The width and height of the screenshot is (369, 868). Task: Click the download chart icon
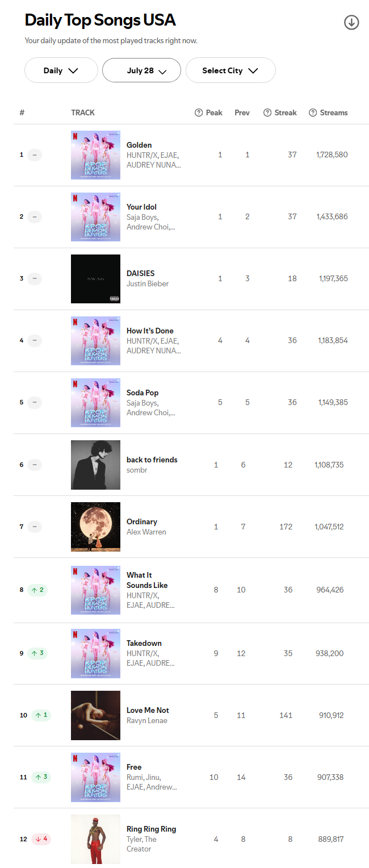(351, 22)
